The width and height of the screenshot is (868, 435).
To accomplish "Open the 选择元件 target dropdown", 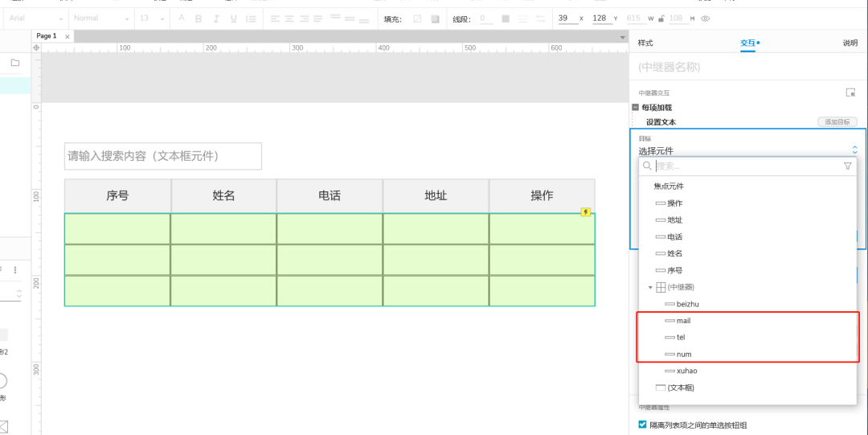I will [x=748, y=150].
